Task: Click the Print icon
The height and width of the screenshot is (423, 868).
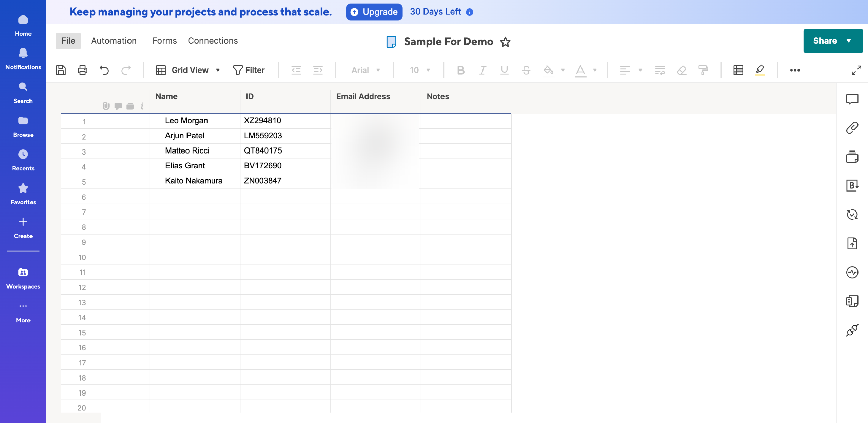Action: [82, 70]
